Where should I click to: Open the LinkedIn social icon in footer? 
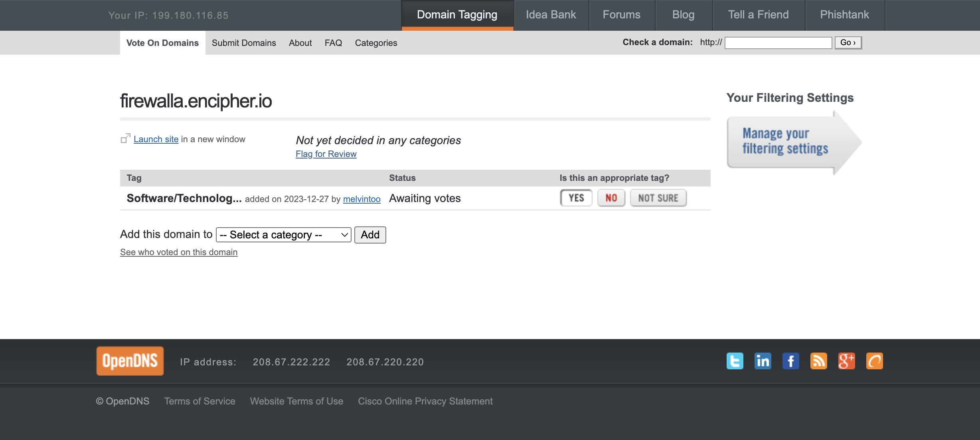click(763, 361)
